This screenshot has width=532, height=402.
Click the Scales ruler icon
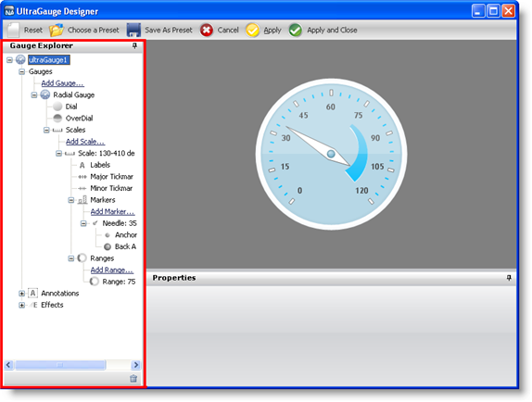tap(57, 131)
